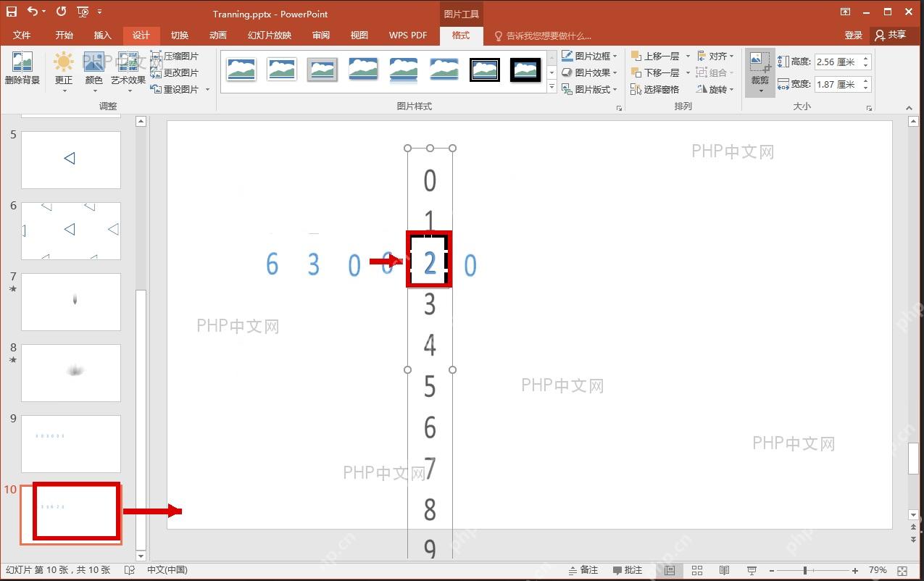Decrease width with the down stepper arrow
This screenshot has width=924, height=581.
(x=865, y=88)
